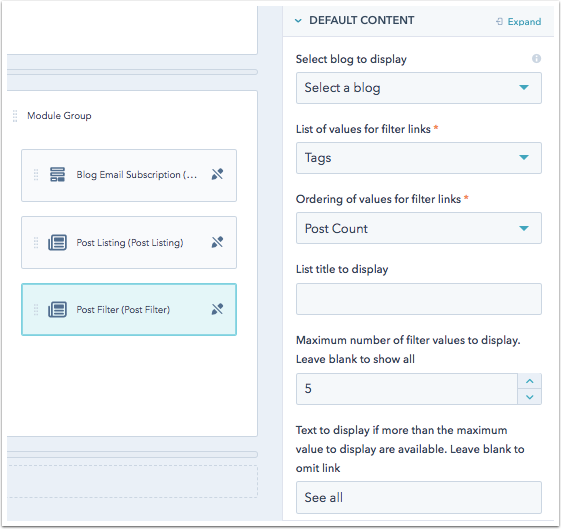The height and width of the screenshot is (529, 561).
Task: Increase maximum filter values with up arrow
Action: (530, 381)
